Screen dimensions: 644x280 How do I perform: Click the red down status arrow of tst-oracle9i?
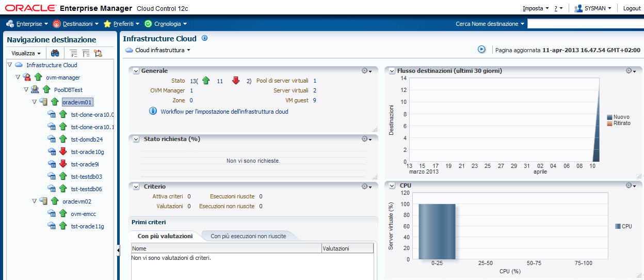click(63, 164)
